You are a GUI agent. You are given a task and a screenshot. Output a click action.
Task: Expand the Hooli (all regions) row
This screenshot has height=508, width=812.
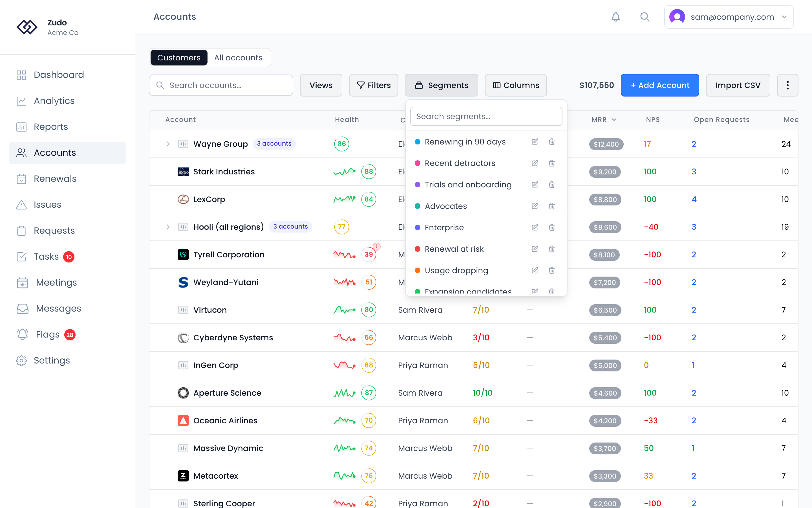[x=168, y=227]
